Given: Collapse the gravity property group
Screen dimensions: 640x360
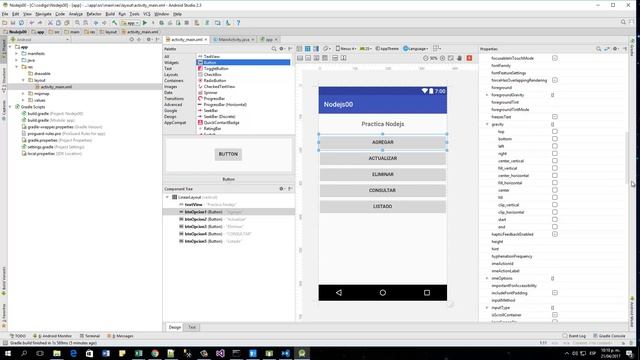Looking at the screenshot, I should coord(487,124).
